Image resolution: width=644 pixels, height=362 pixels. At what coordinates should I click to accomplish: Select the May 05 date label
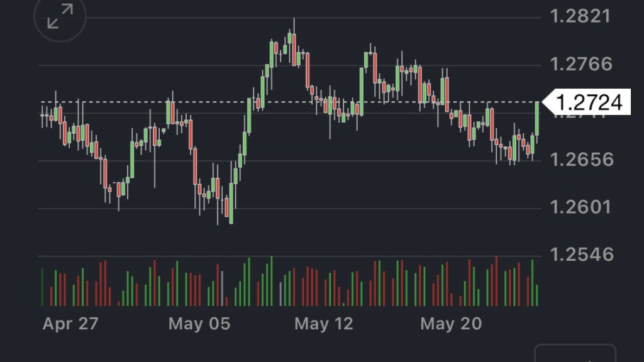[x=199, y=324]
